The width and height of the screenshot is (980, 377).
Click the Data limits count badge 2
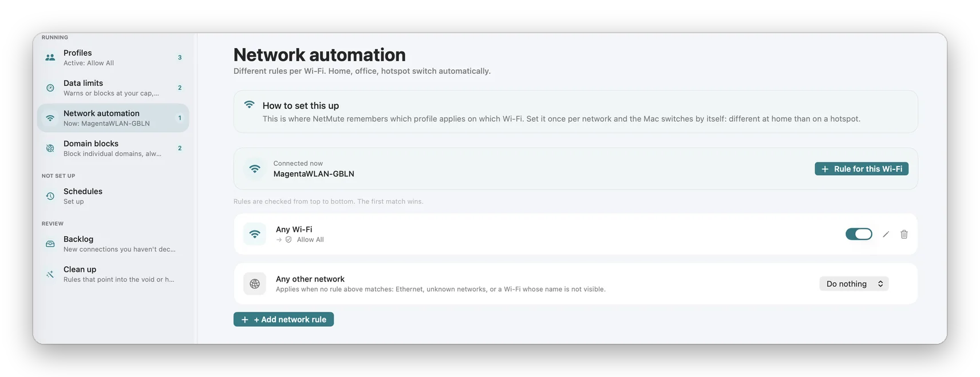[180, 88]
